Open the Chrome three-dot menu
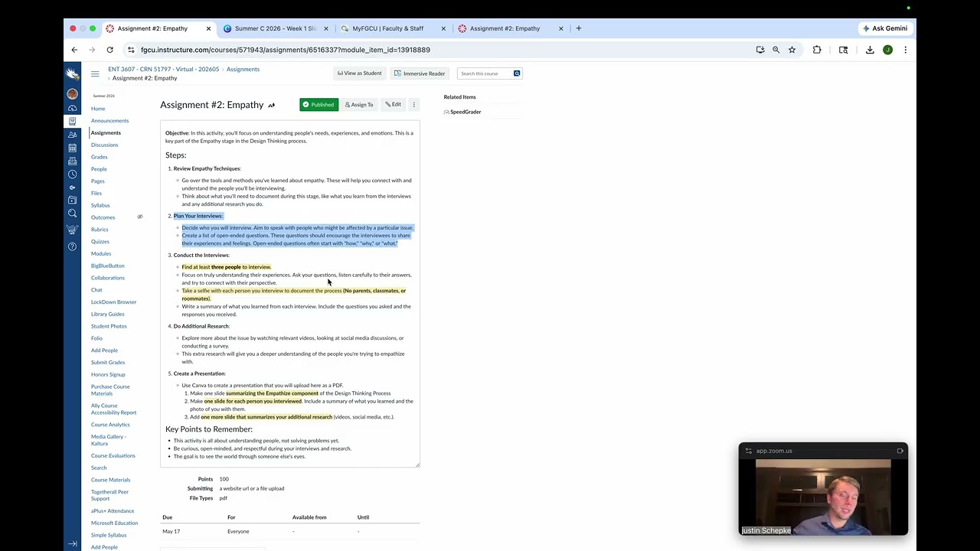Viewport: 980px width, 551px height. pos(905,50)
